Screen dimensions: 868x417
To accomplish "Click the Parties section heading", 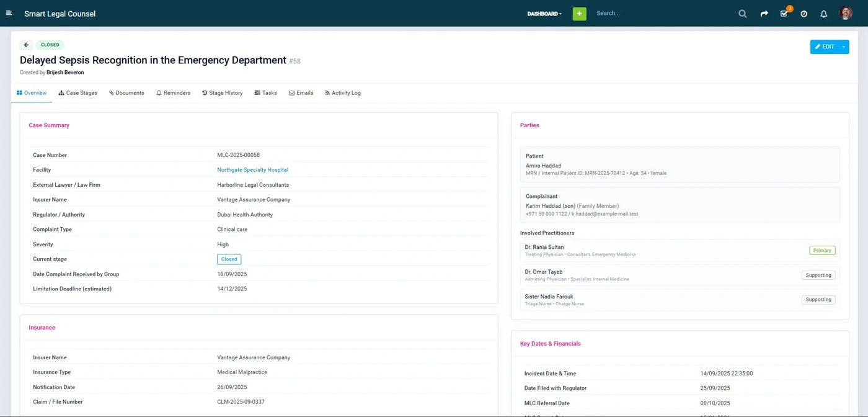I will (x=529, y=125).
